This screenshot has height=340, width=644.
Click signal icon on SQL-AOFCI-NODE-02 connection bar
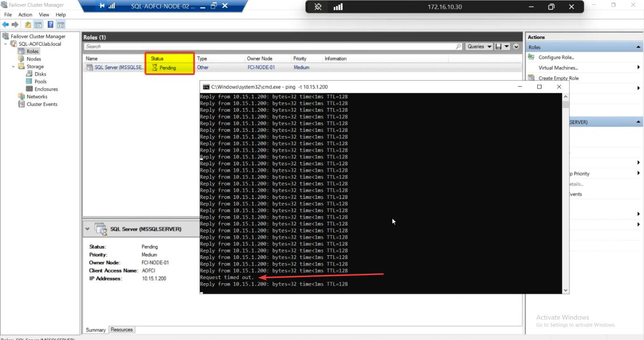pyautogui.click(x=111, y=6)
